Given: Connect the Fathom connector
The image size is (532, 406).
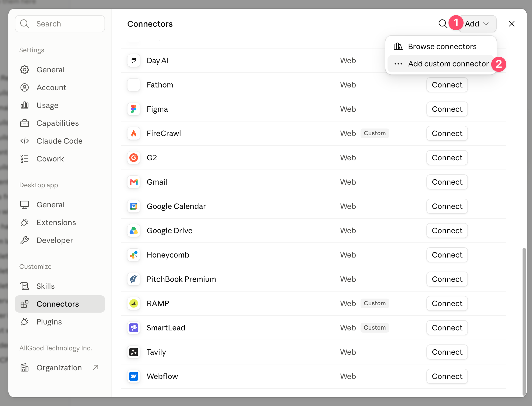Looking at the screenshot, I should (x=447, y=85).
